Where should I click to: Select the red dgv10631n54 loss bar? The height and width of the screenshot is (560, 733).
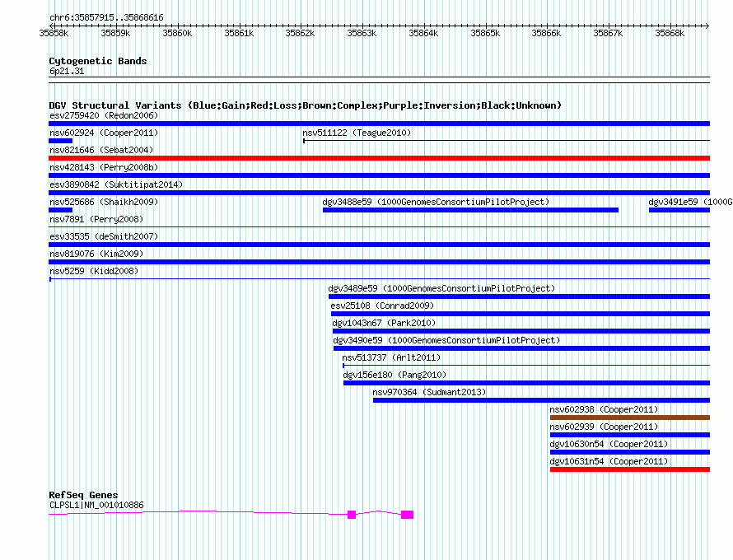pyautogui.click(x=629, y=469)
